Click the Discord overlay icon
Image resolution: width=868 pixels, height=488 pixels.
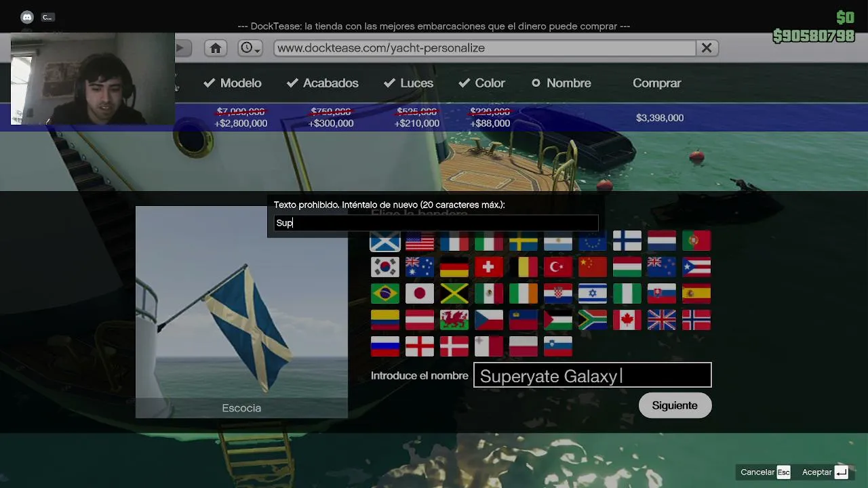pos(27,18)
